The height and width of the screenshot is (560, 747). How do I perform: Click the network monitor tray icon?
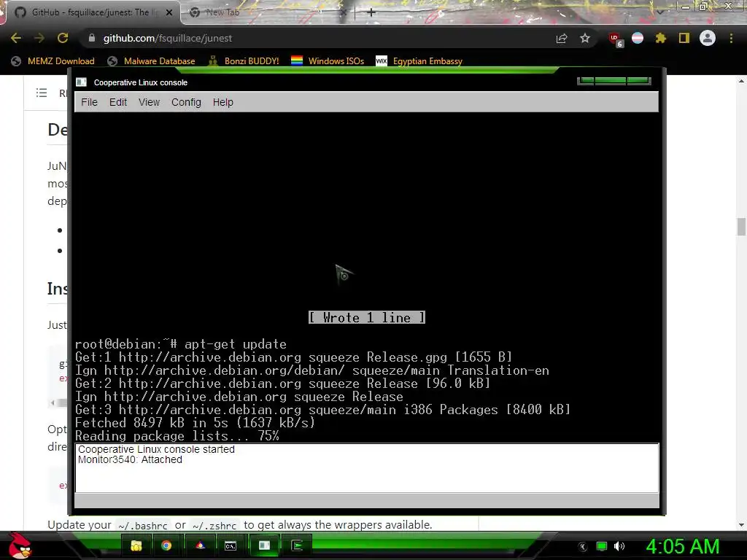pyautogui.click(x=602, y=546)
